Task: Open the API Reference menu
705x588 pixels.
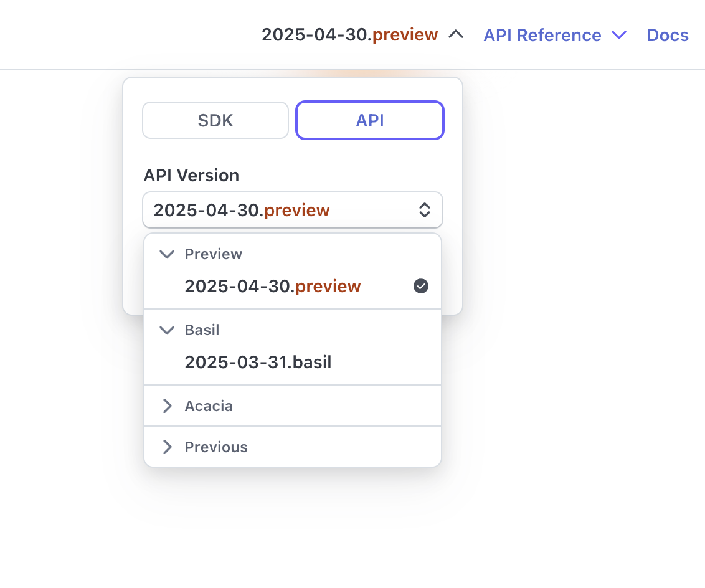Action: point(542,35)
